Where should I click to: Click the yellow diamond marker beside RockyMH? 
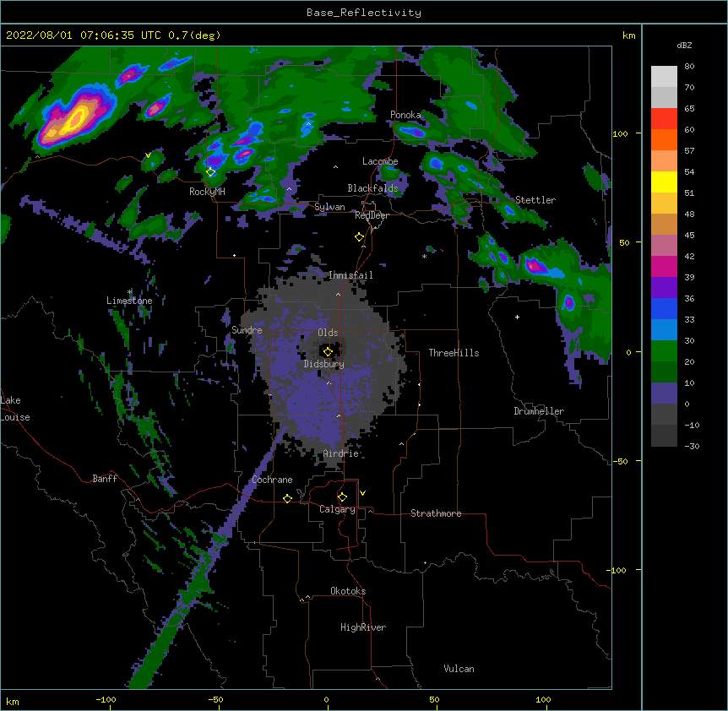click(211, 172)
